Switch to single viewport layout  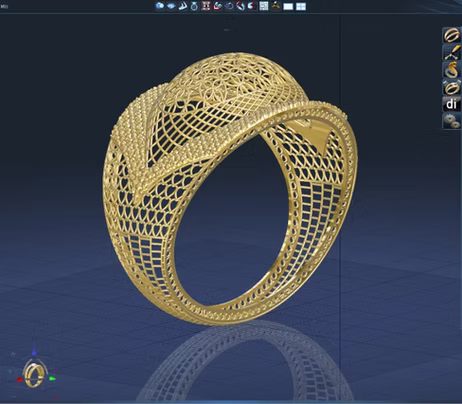coord(288,7)
